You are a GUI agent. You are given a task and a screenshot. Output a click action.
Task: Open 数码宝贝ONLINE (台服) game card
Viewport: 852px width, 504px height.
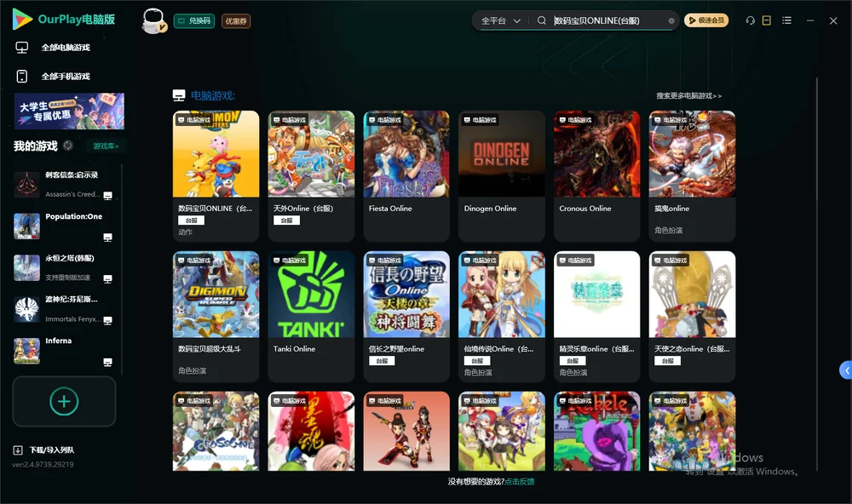pos(216,176)
